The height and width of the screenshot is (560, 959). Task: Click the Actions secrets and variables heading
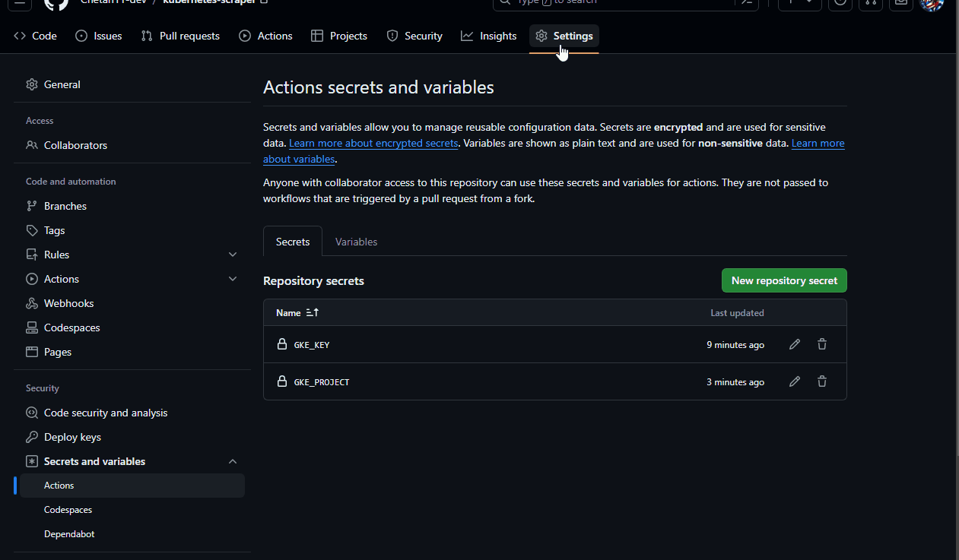[x=379, y=87]
